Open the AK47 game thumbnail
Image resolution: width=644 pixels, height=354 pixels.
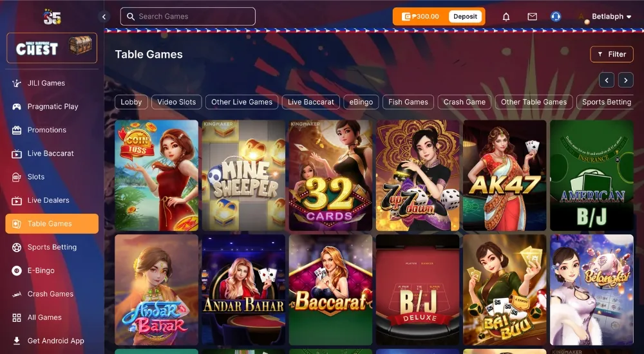[505, 175]
